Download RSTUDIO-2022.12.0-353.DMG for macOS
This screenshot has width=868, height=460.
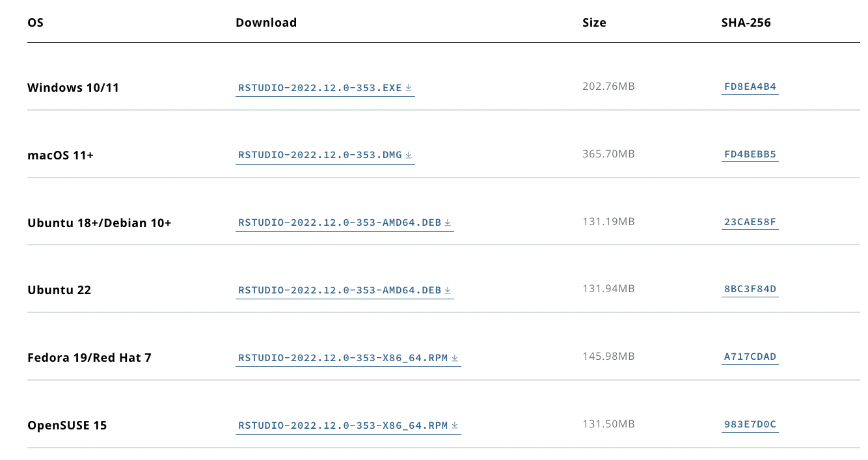(320, 155)
